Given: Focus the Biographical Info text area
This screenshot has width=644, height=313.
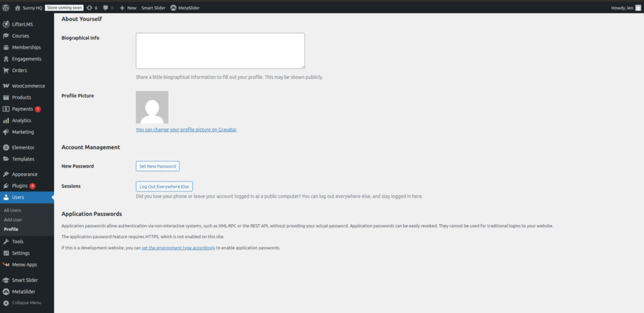Looking at the screenshot, I should point(220,50).
